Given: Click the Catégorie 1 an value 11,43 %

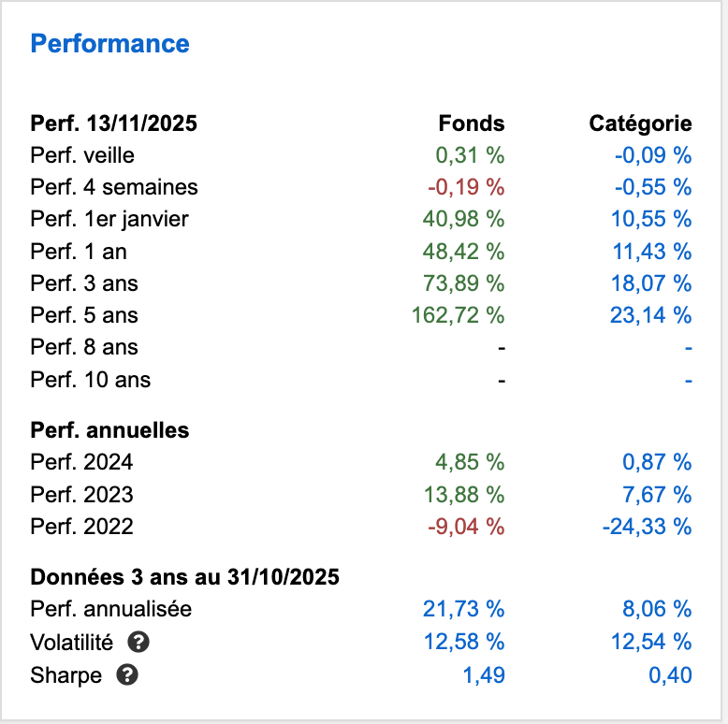Looking at the screenshot, I should (651, 252).
